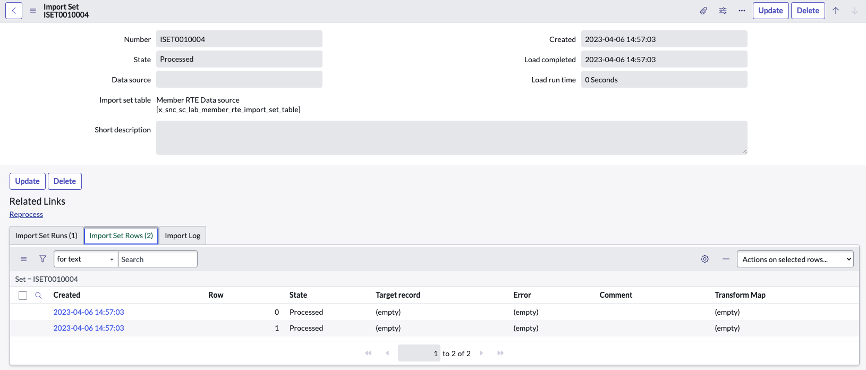Toggle the list filter funnel icon
Image resolution: width=866 pixels, height=370 pixels.
click(43, 259)
